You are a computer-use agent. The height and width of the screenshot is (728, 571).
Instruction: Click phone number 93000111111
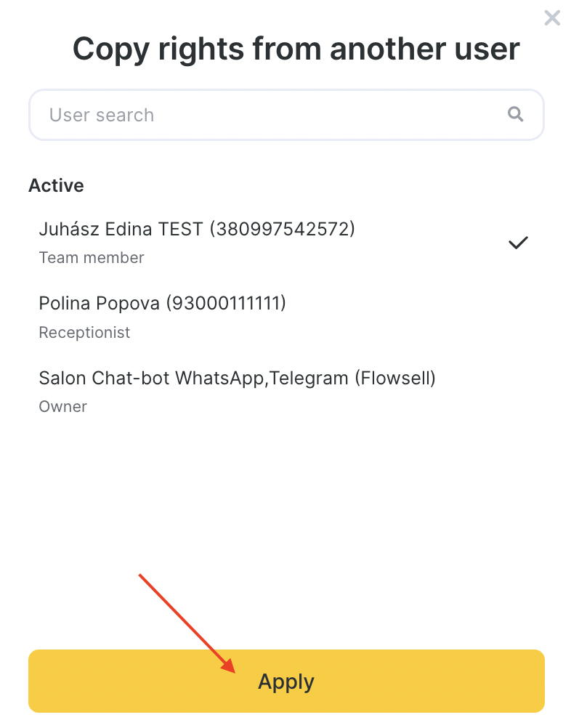click(x=226, y=304)
